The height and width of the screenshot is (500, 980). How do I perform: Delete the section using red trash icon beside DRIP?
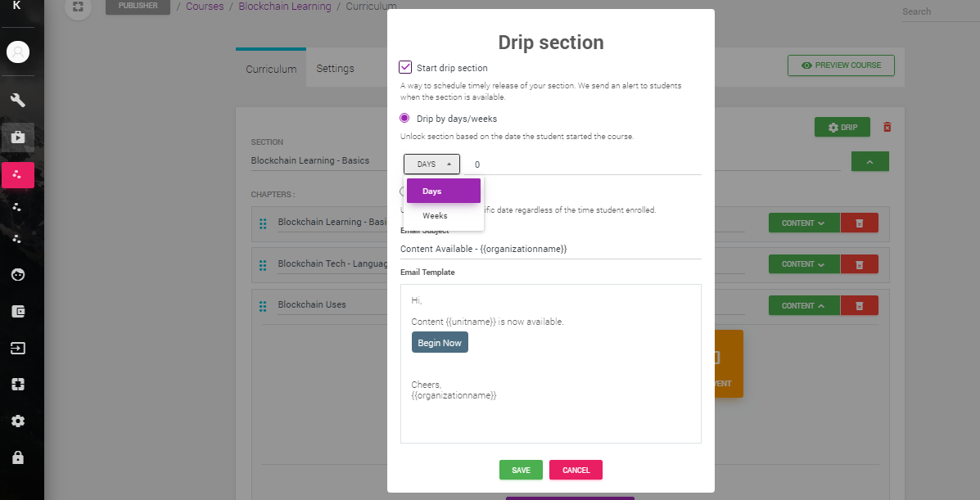(887, 128)
